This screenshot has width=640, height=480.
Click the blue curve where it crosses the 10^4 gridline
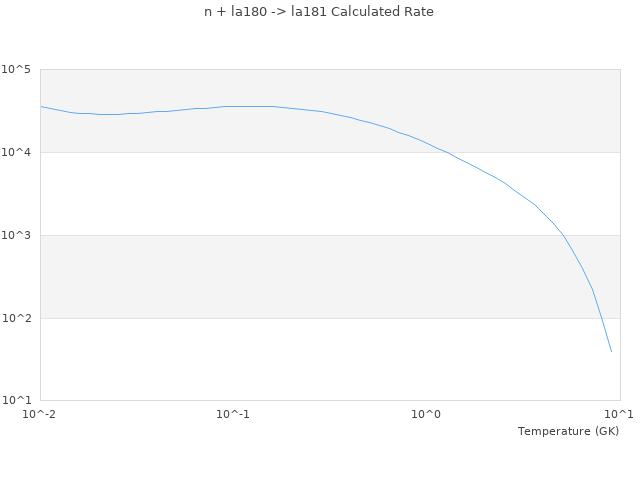446,152
